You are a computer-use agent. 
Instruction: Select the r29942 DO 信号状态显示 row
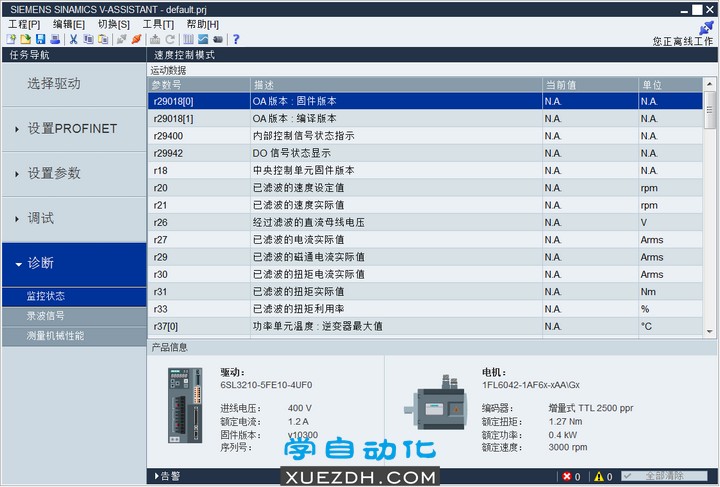pos(425,153)
